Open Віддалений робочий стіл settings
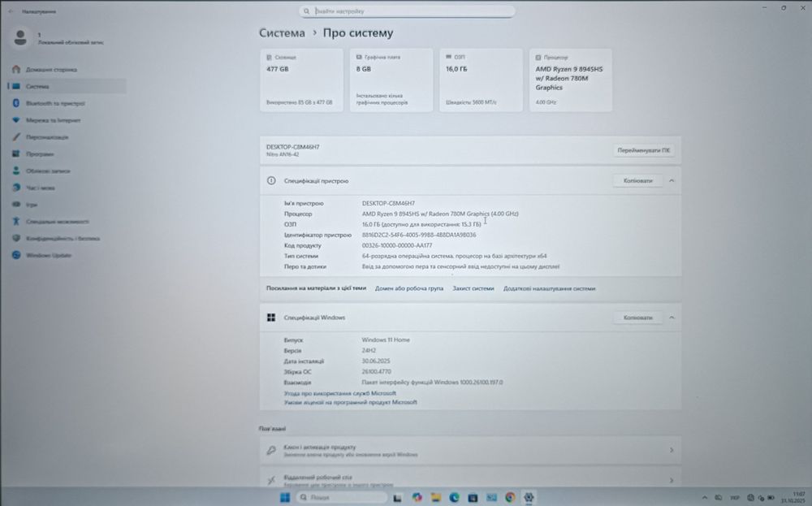This screenshot has width=812, height=506. tap(470, 478)
